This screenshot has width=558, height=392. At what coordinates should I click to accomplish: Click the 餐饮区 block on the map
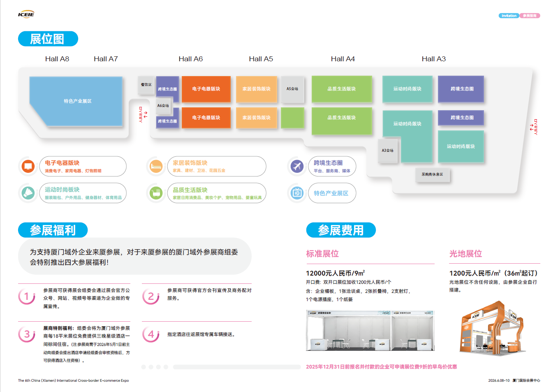point(146,85)
